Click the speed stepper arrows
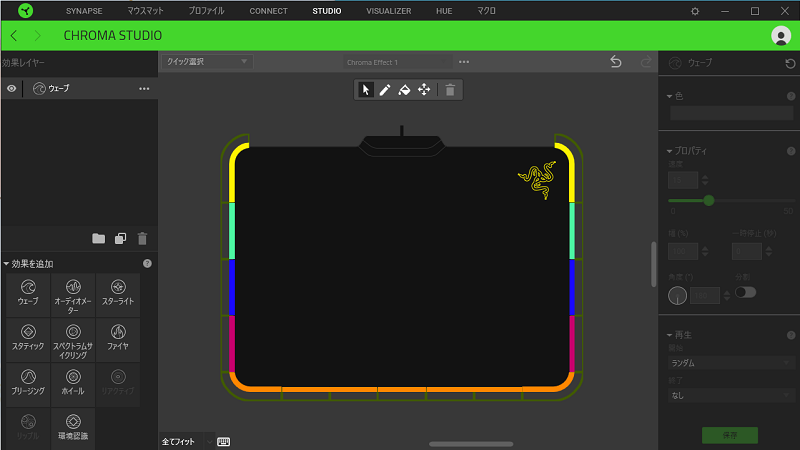The height and width of the screenshot is (450, 800). [705, 180]
